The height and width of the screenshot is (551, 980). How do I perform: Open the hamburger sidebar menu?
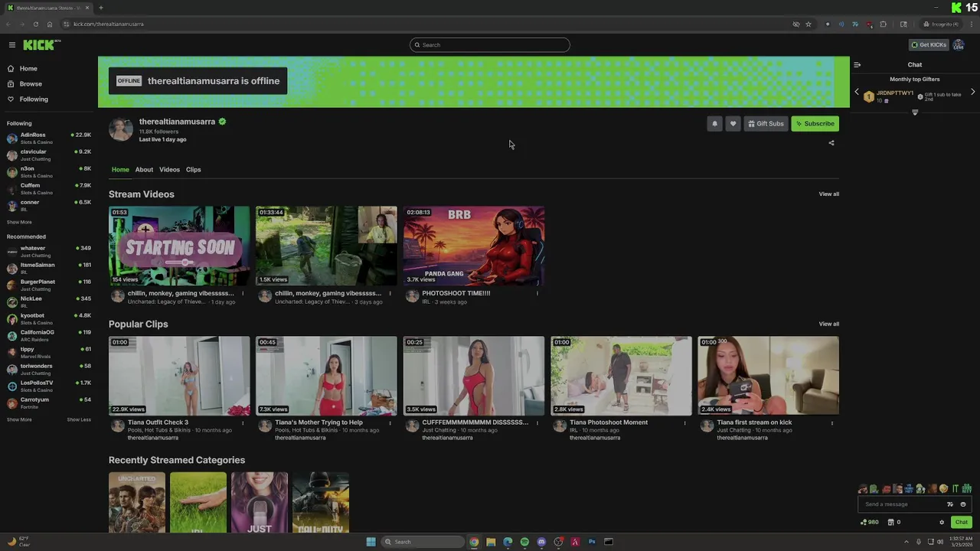tap(11, 45)
